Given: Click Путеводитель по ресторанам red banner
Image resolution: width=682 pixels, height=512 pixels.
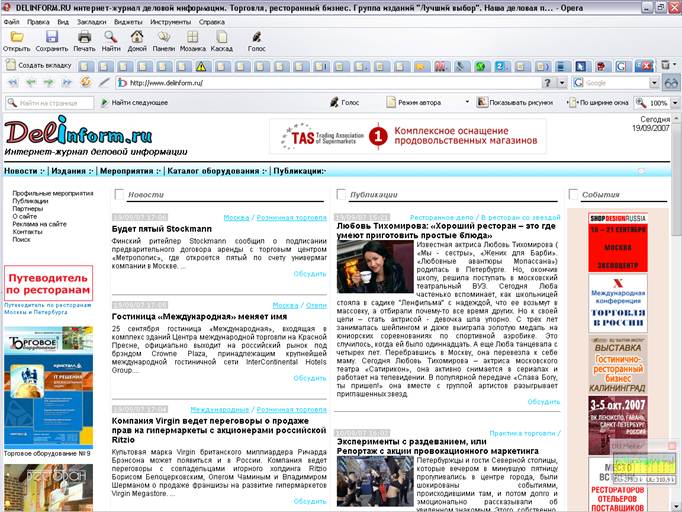Looking at the screenshot, I should pos(48,283).
